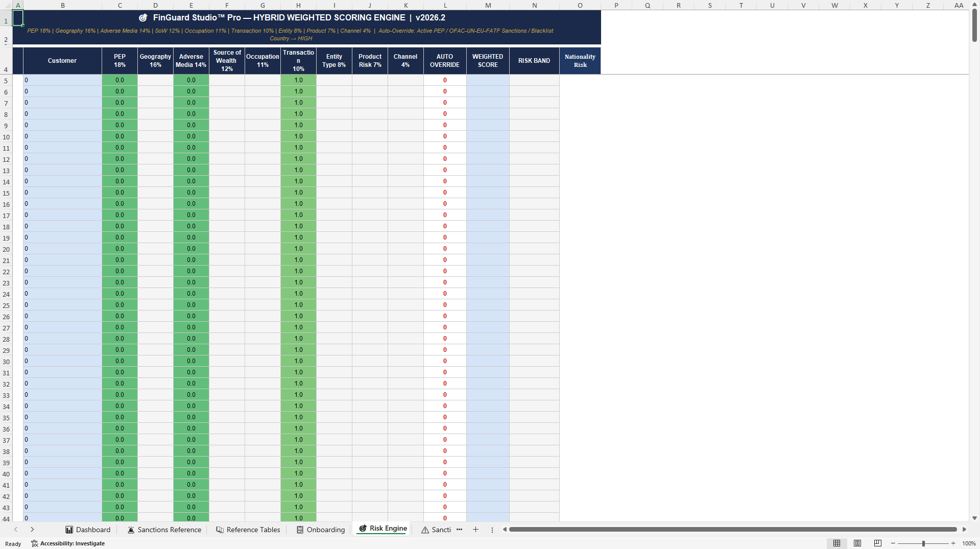Select the Channel 4% header cell
980x549 pixels.
pos(405,61)
